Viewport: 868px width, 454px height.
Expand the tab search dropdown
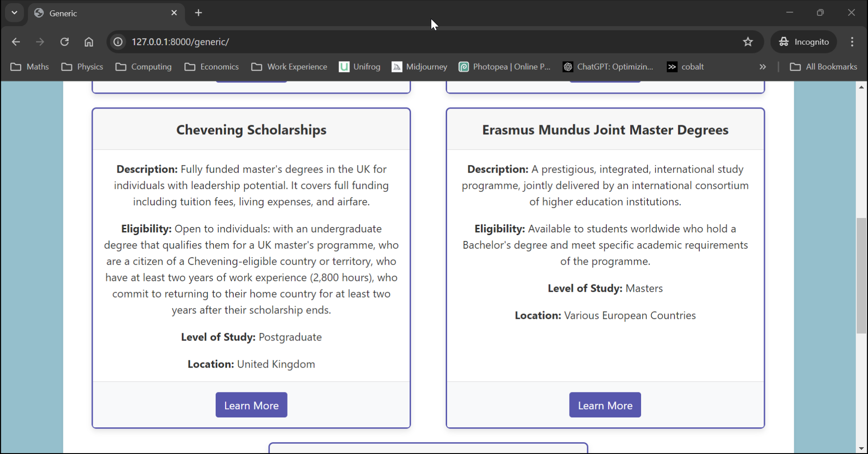[x=14, y=13]
